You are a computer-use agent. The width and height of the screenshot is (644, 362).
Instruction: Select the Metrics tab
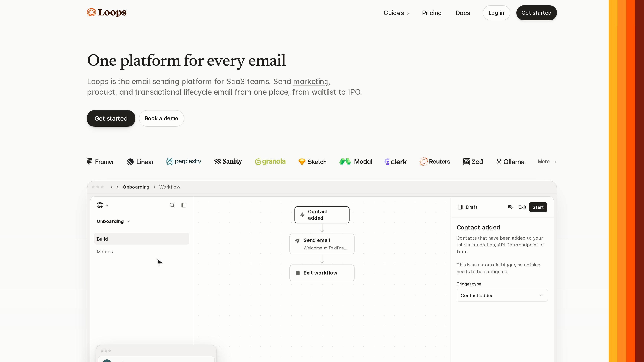click(x=105, y=252)
